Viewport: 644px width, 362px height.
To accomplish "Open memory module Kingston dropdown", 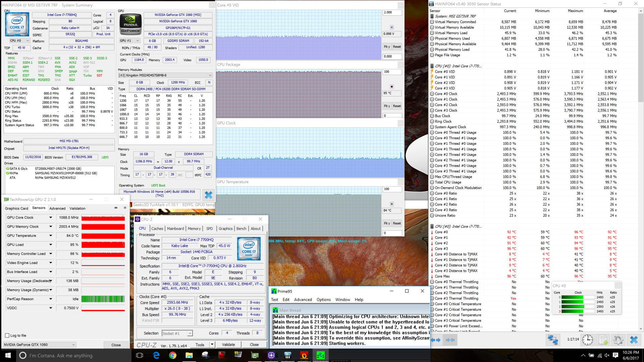I will point(165,75).
